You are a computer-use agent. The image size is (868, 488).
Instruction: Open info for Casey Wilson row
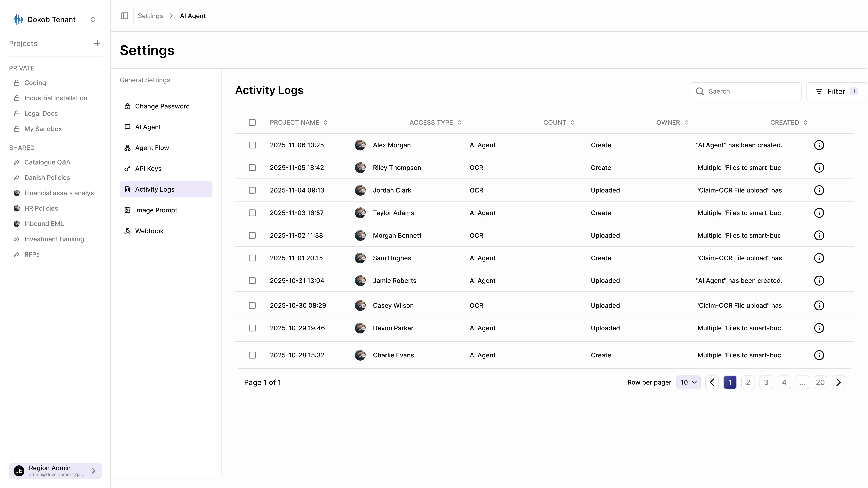pyautogui.click(x=819, y=305)
